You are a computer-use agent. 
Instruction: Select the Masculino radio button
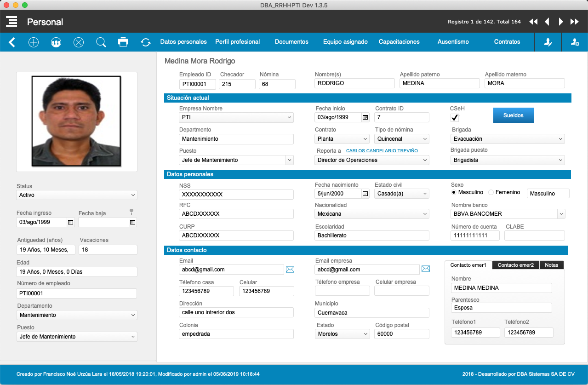click(x=454, y=192)
